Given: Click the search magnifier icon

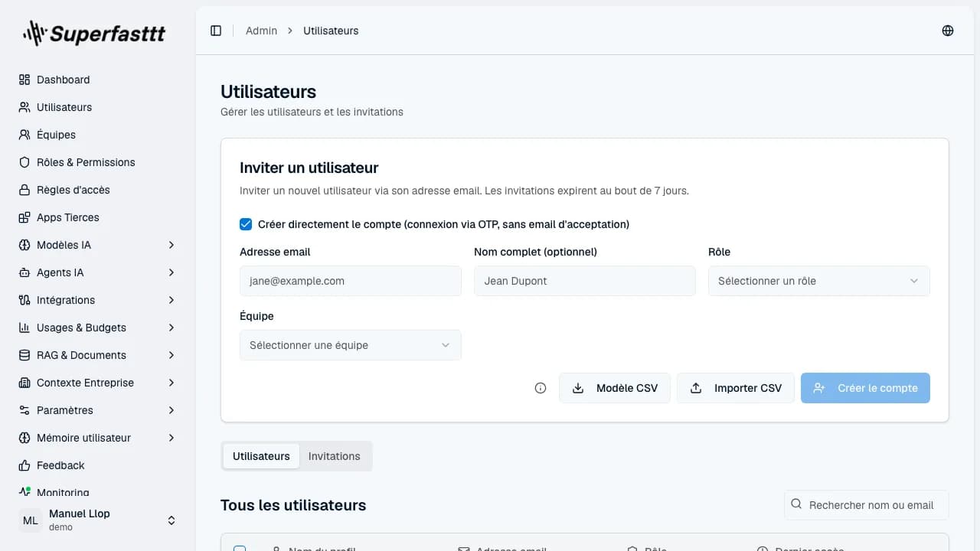Looking at the screenshot, I should tap(797, 504).
